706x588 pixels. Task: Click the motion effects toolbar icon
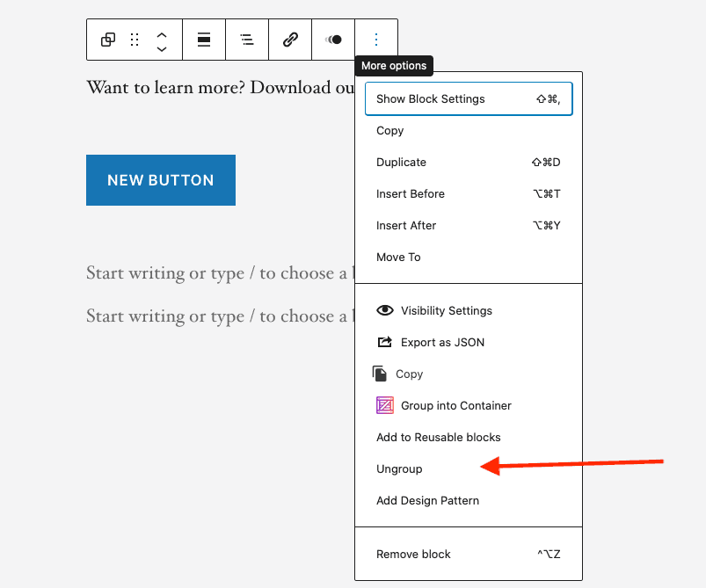pyautogui.click(x=333, y=40)
